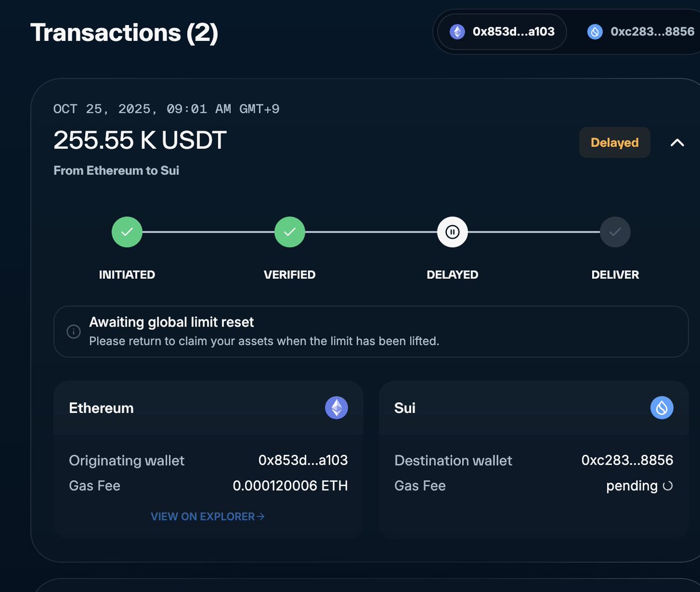700x592 pixels.
Task: Click the VERIFIED step label
Action: coord(289,275)
